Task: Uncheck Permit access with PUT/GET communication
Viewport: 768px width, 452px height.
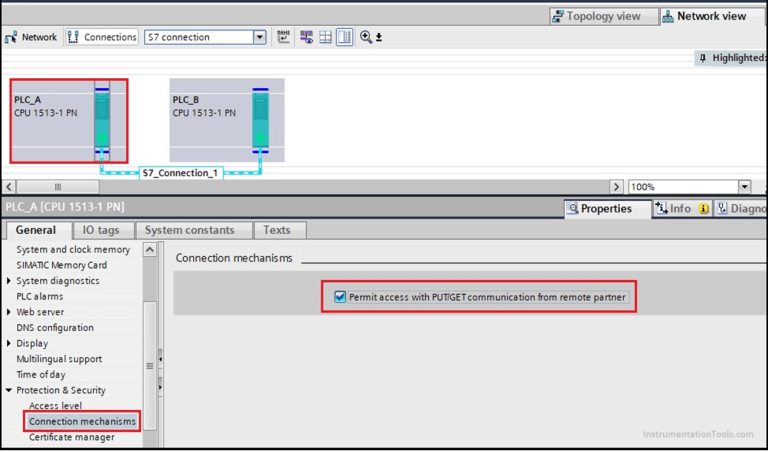Action: click(340, 297)
